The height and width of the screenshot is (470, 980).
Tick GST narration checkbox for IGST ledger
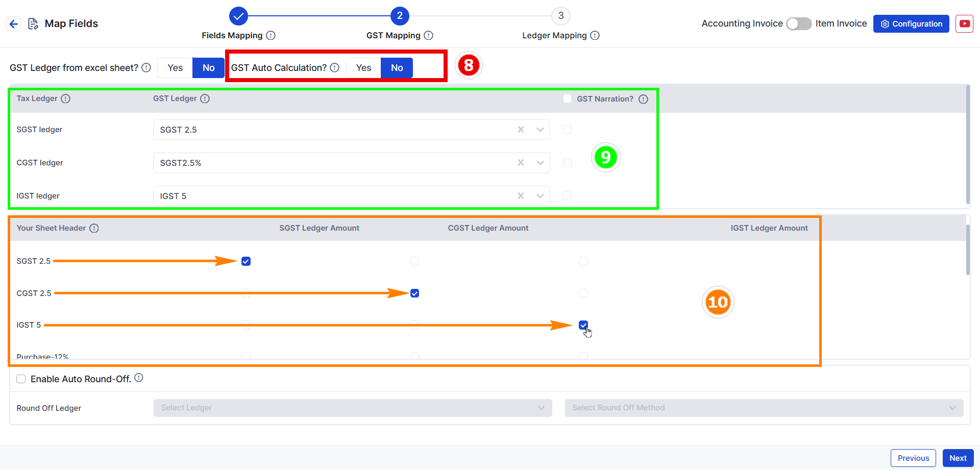pyautogui.click(x=567, y=196)
